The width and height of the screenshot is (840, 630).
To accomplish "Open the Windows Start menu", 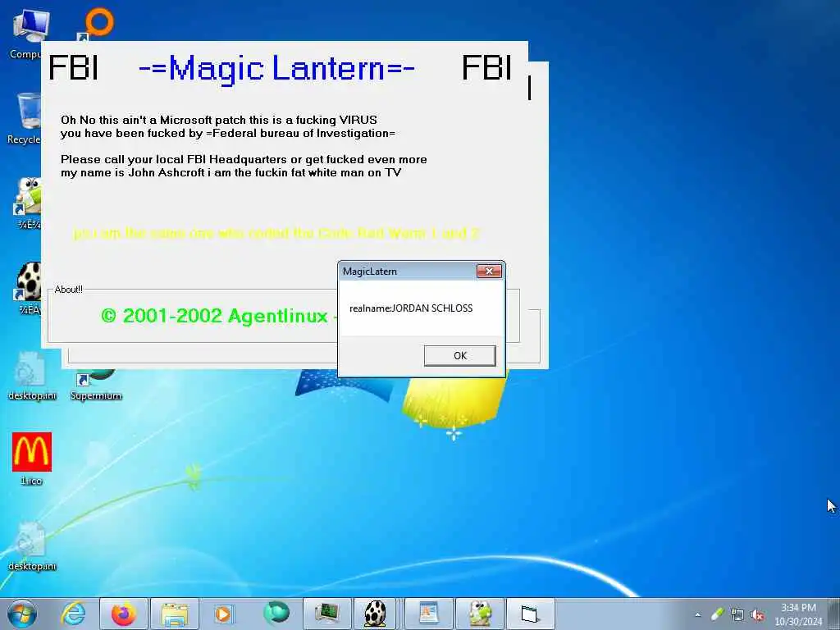I will point(22,614).
